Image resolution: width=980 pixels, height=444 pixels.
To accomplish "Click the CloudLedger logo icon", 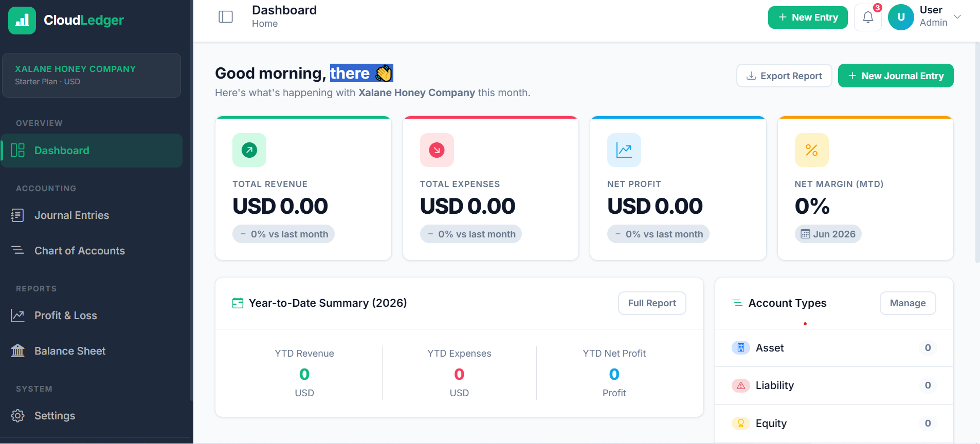I will click(x=22, y=21).
